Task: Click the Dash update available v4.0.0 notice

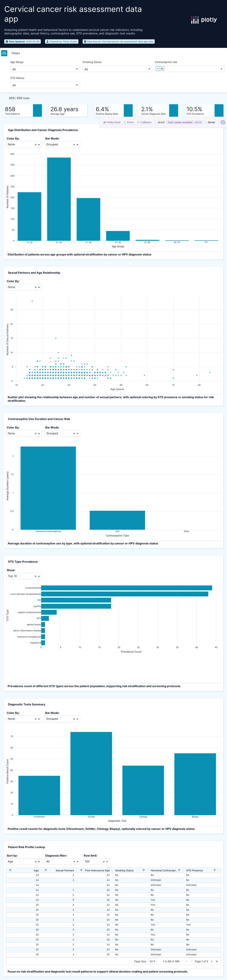Action: pos(185,122)
